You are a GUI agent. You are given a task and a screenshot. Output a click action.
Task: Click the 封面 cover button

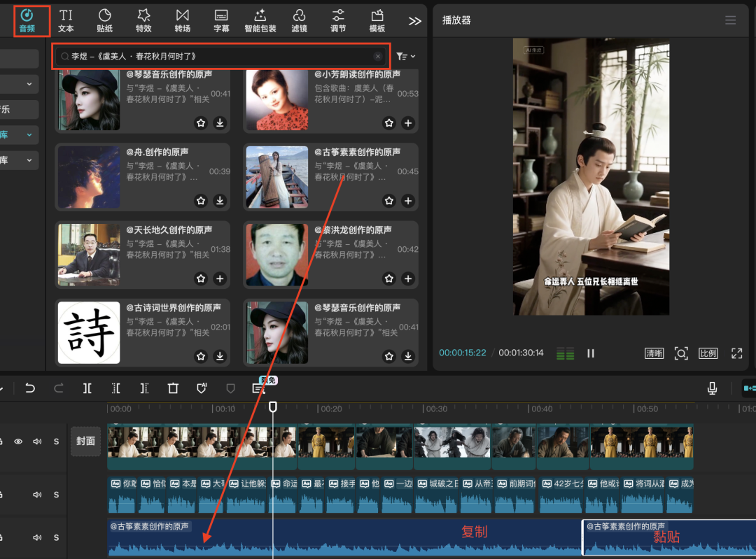tap(85, 441)
